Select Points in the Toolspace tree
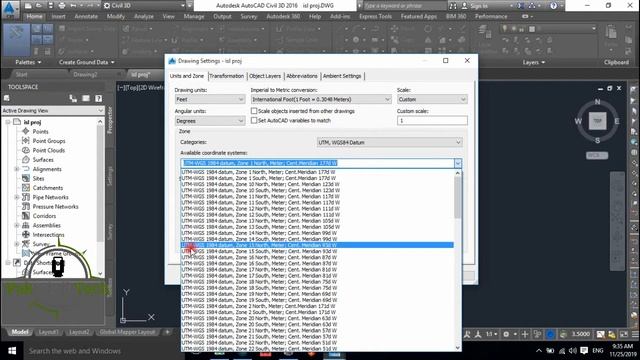This screenshot has width=640, height=360. 40,131
